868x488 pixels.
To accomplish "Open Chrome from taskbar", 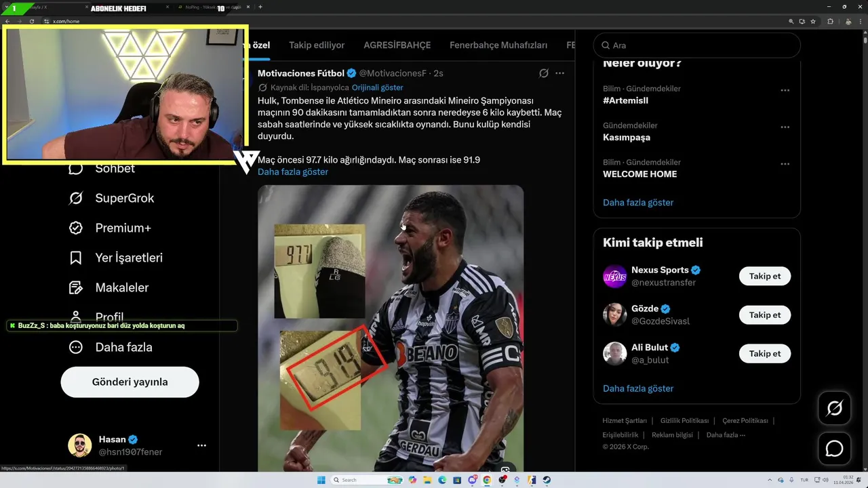I will pos(487,480).
